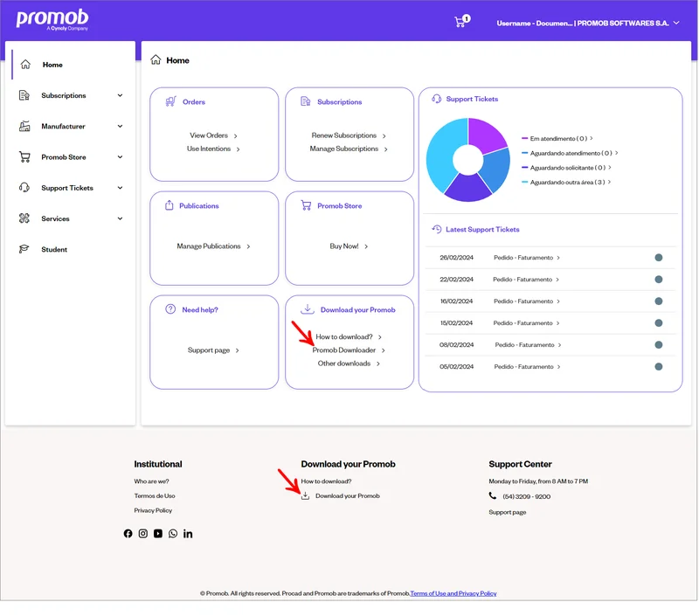Open the Instagram icon in the footer
This screenshot has height=616, width=699.
[142, 533]
